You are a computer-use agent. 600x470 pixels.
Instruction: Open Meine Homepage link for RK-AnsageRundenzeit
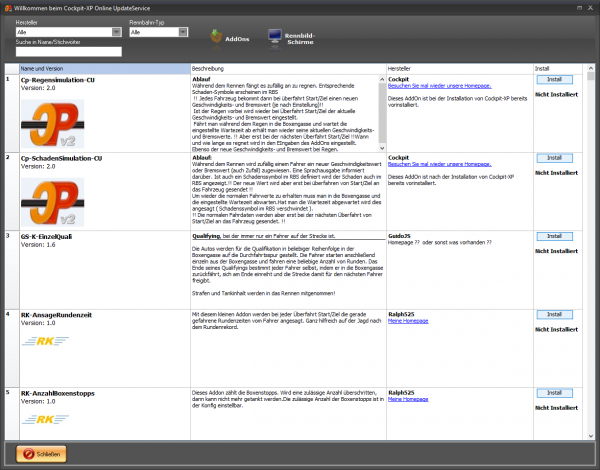coord(408,321)
